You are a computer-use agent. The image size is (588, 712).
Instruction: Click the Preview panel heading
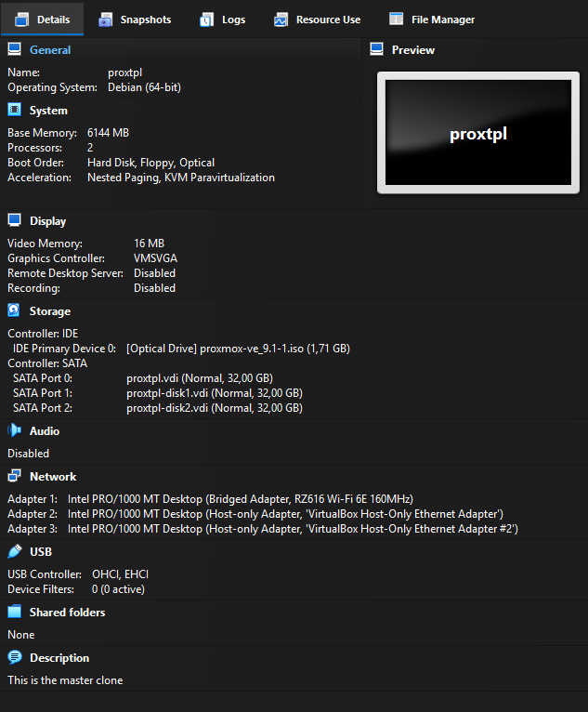412,50
